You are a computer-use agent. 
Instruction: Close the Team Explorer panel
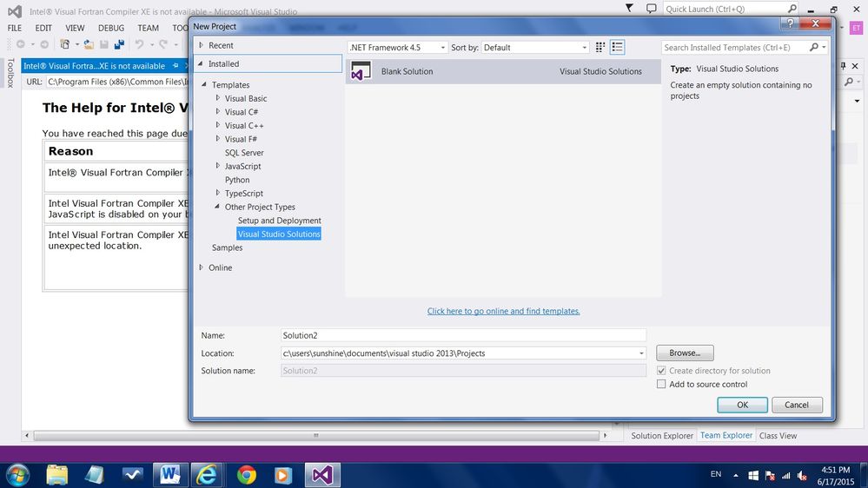[x=855, y=66]
